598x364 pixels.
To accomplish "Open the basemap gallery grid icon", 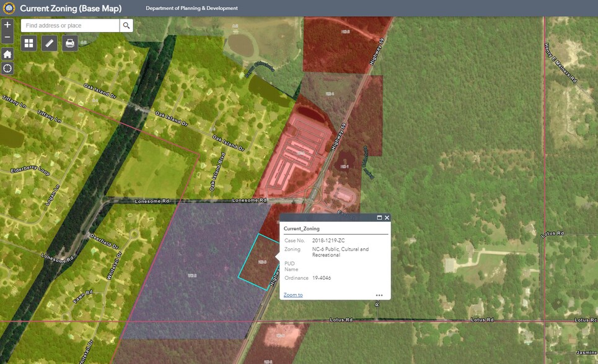I will point(27,44).
